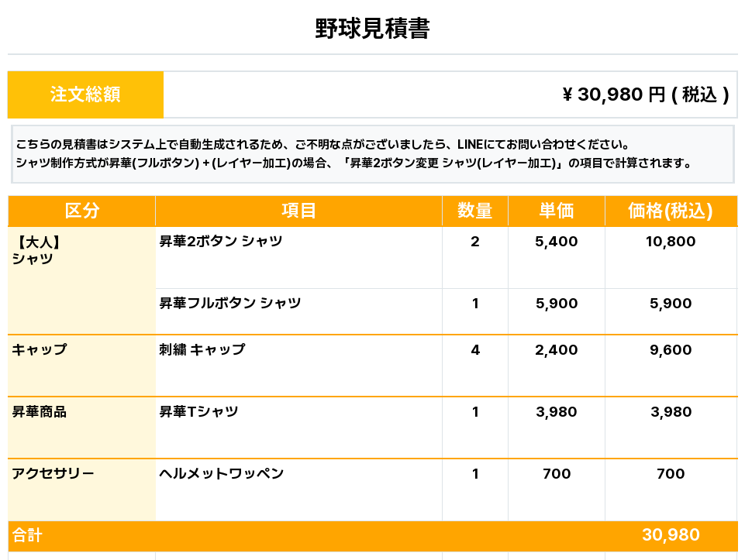Select the 注文総額 yellow label
Screen dimensions: 745x560
pos(85,94)
